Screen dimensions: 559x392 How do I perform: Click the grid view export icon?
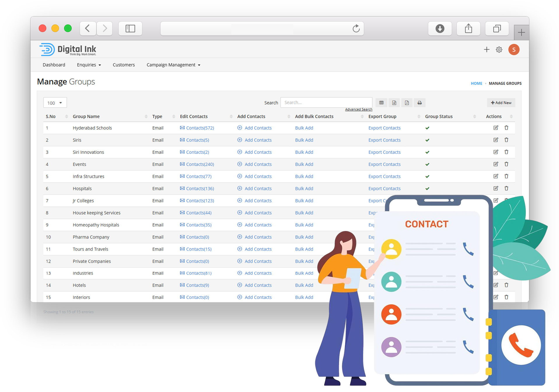pos(381,103)
